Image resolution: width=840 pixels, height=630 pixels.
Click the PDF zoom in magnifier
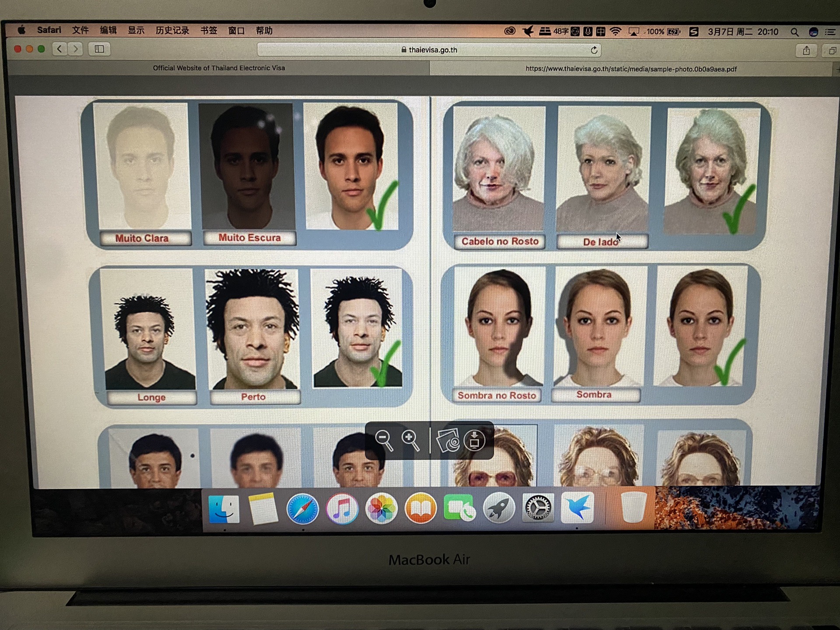[x=411, y=440]
